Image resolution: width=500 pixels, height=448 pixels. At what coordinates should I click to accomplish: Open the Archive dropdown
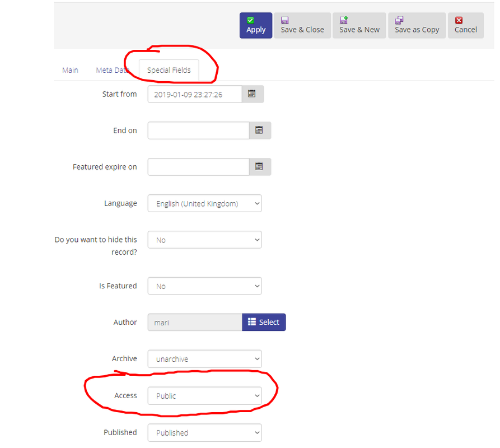(x=205, y=359)
